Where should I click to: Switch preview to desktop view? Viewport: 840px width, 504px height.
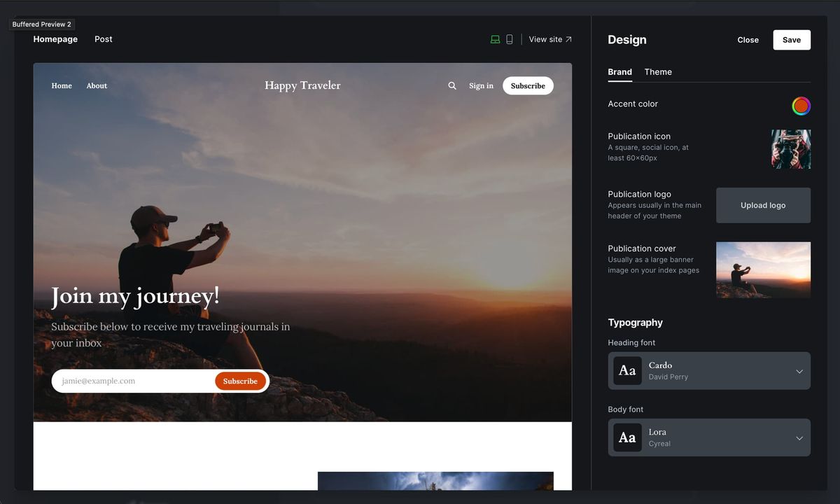495,39
